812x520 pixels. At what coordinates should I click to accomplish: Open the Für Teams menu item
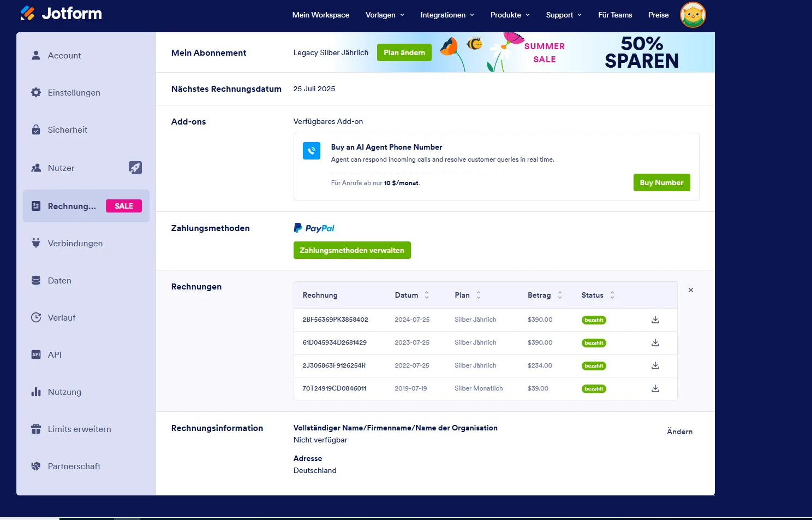tap(615, 15)
